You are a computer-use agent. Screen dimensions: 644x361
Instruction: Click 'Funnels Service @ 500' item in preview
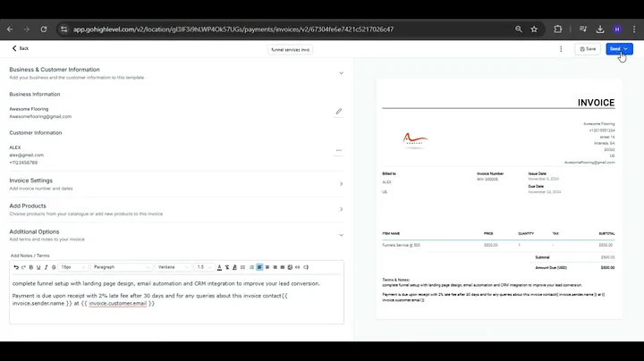tap(401, 246)
